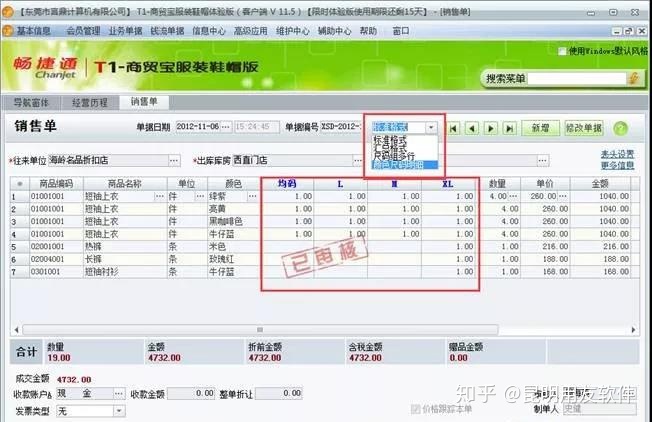The width and height of the screenshot is (652, 422).
Task: Click the search menu binoculars icon
Action: coord(634,78)
